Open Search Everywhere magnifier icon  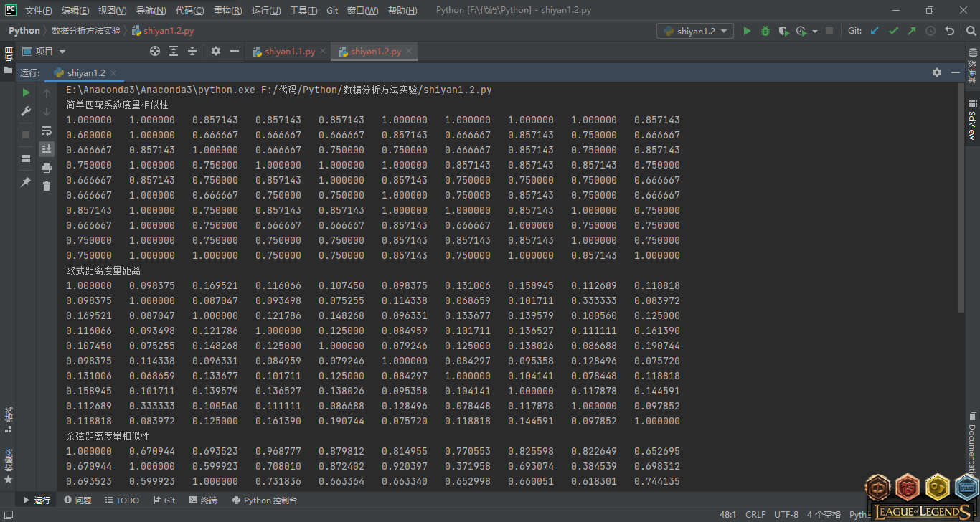pyautogui.click(x=969, y=31)
